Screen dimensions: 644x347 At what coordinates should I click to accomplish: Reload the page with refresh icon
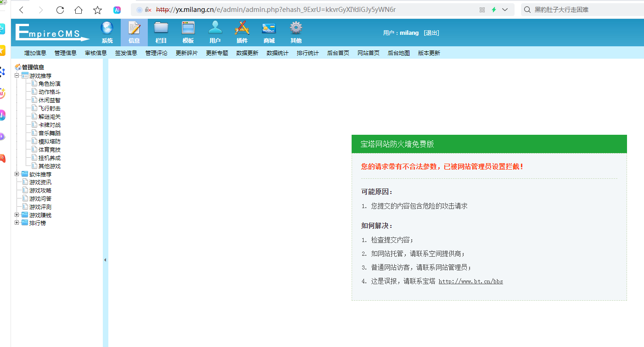(x=60, y=10)
